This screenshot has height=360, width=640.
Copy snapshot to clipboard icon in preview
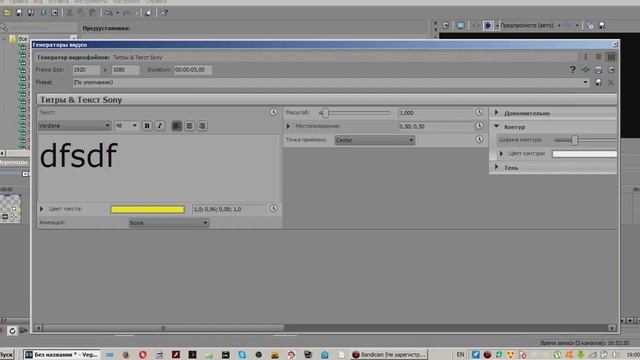[x=590, y=25]
